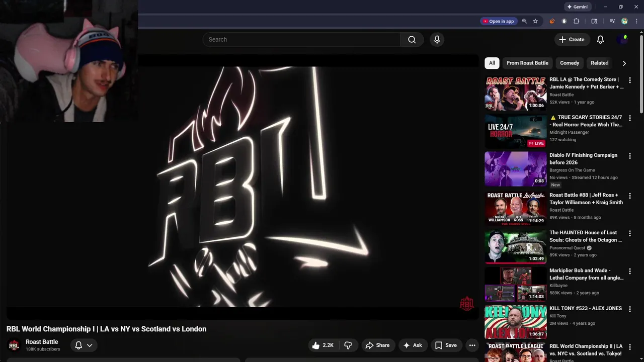The image size is (644, 362).
Task: Open KILL TONY #523 - ALEX JONES title
Action: (586, 308)
